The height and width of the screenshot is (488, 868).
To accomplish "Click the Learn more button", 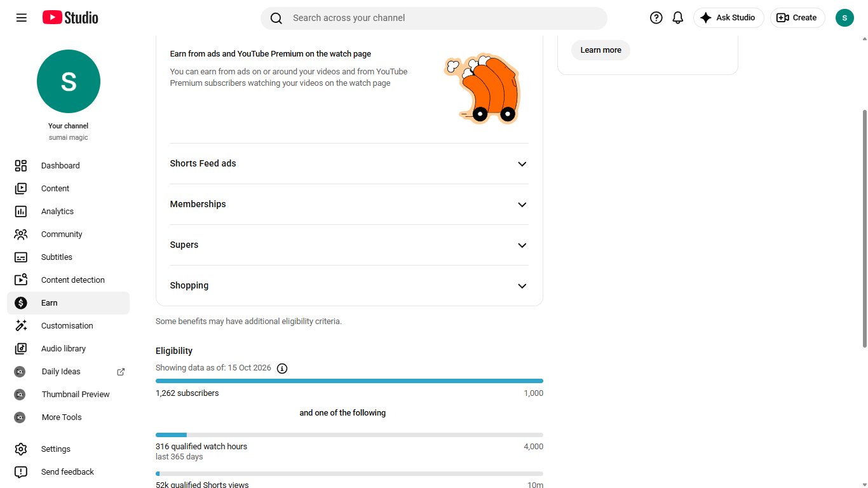I will coord(600,50).
